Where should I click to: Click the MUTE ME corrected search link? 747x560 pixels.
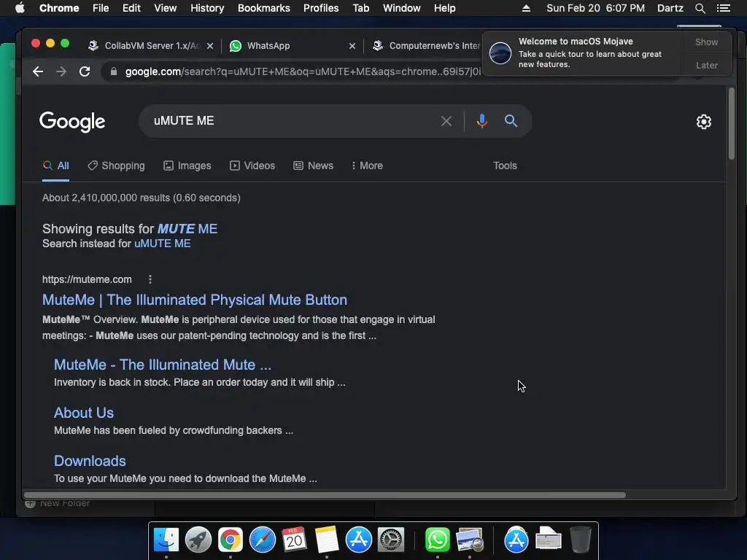[187, 228]
